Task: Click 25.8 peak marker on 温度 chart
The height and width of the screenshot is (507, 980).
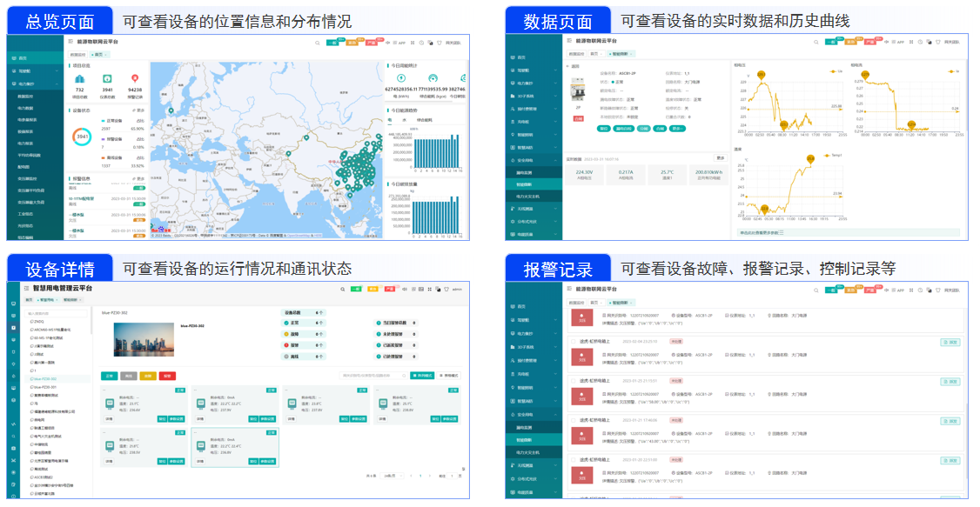Action: tap(810, 159)
